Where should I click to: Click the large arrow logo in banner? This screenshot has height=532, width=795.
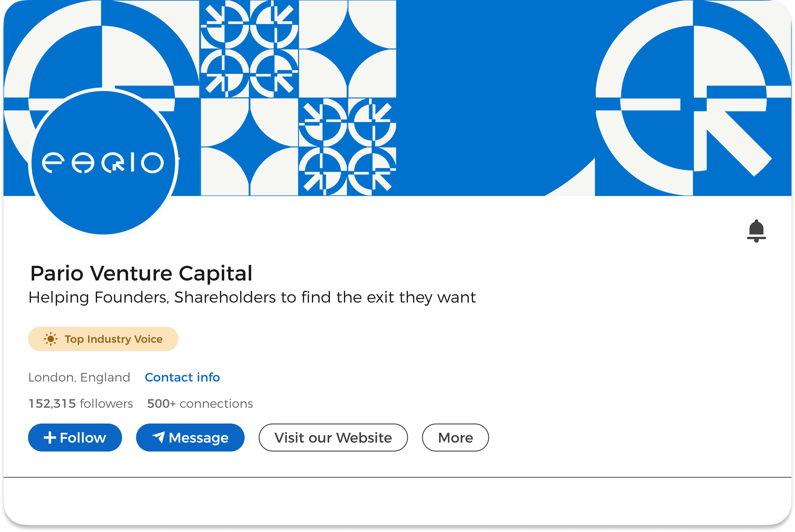coord(693,98)
